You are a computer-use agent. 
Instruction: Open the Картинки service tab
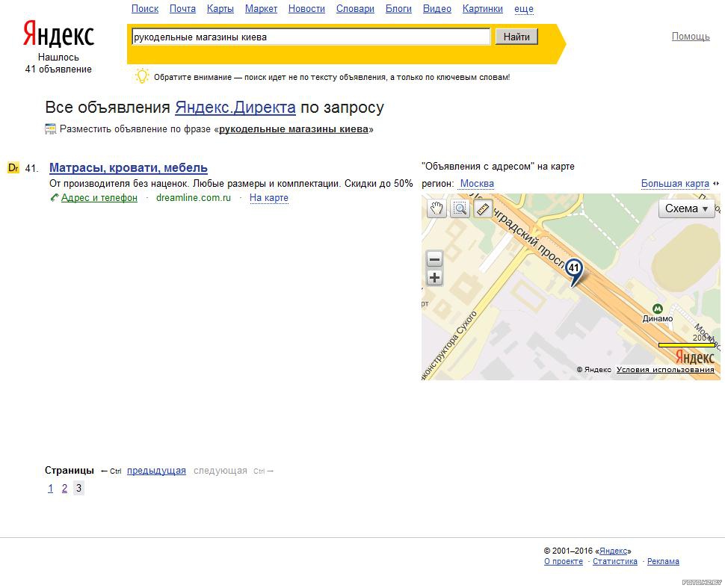coord(483,9)
